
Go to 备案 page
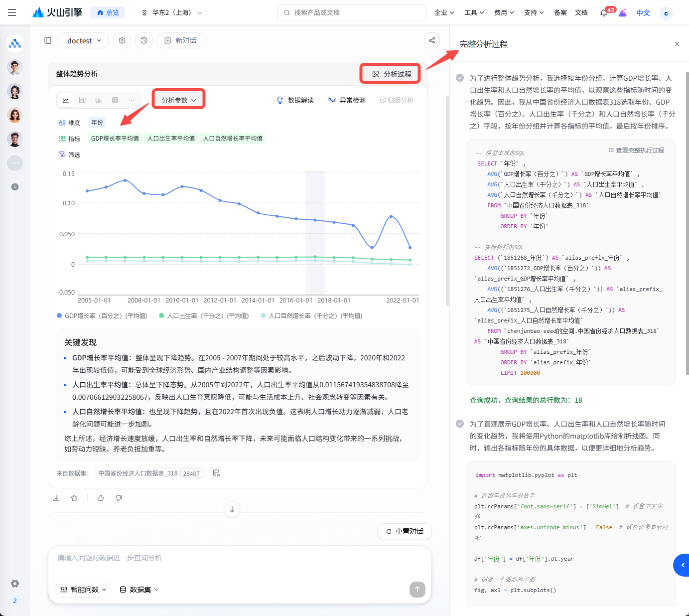pyautogui.click(x=560, y=12)
